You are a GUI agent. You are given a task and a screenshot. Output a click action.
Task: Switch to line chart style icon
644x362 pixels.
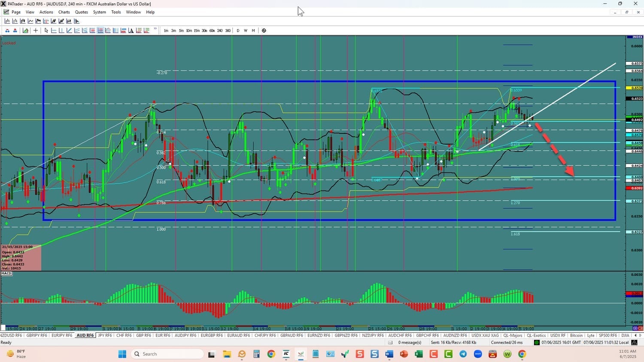[x=30, y=21]
